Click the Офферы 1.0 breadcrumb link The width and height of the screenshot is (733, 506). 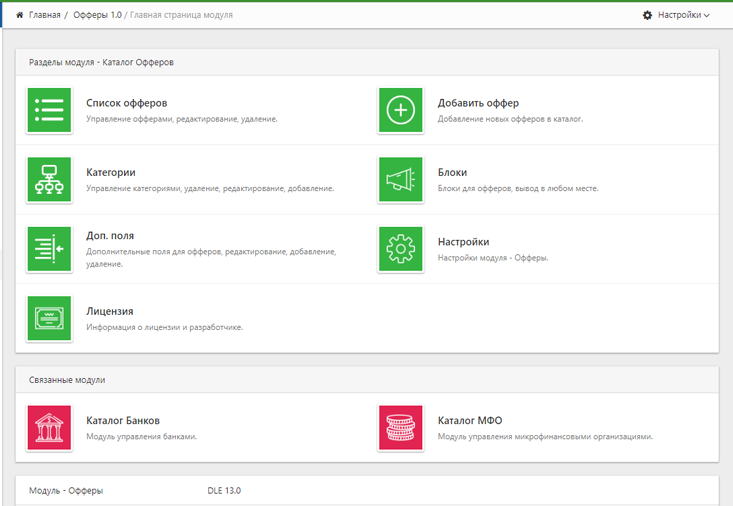(97, 15)
